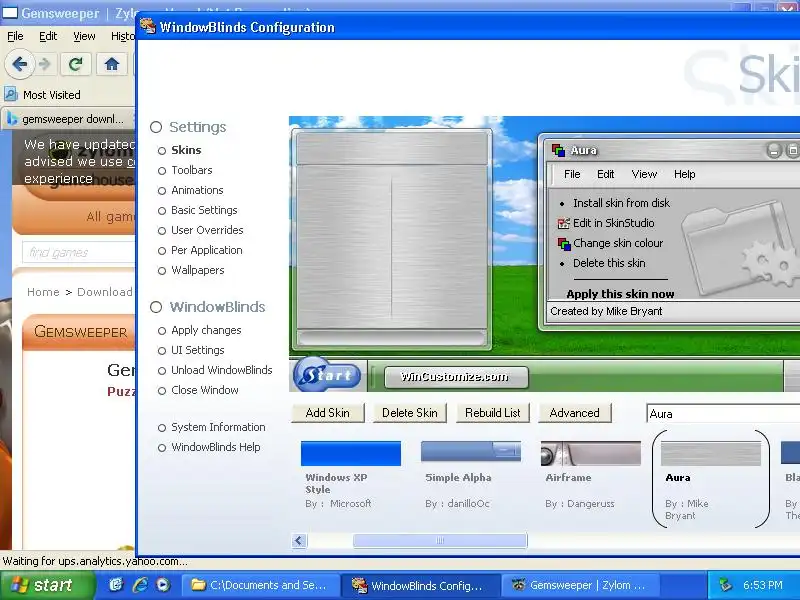Click the Add Skin button
The height and width of the screenshot is (600, 800).
pos(328,413)
